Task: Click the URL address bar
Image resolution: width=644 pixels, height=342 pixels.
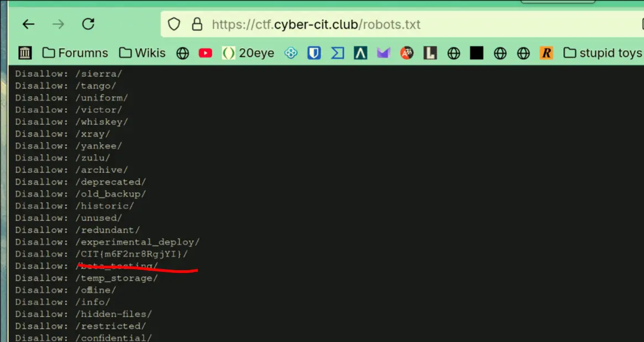Action: point(387,25)
